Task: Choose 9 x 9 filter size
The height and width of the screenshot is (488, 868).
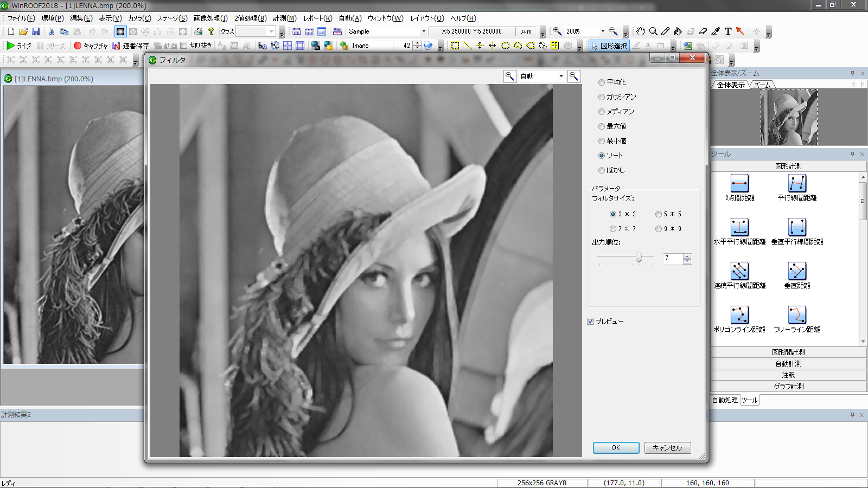Action: 659,229
